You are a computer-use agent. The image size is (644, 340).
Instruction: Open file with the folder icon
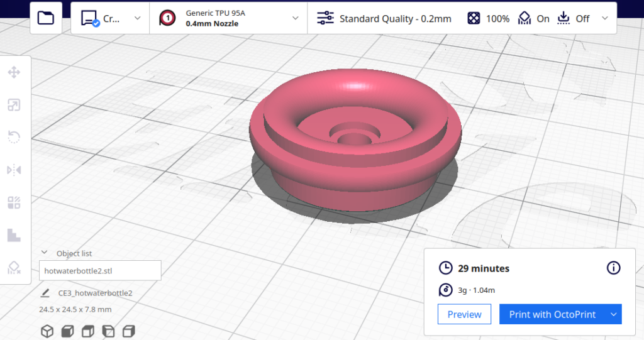(45, 18)
